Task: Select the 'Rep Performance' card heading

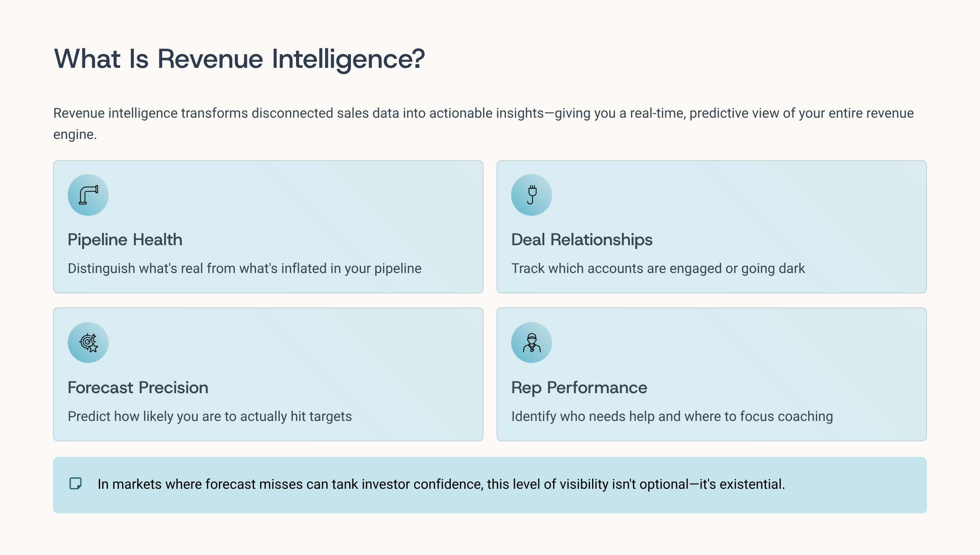Action: [579, 388]
